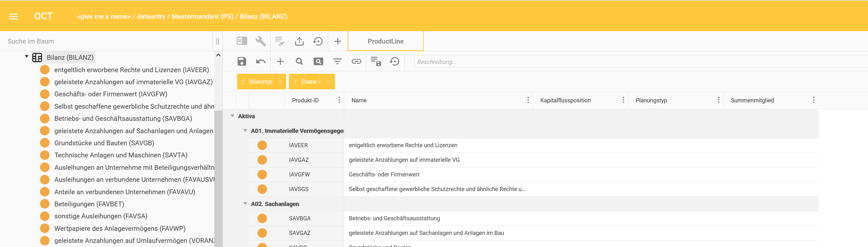Open the hamburger menu
Viewport: 868px width, 247px height.
tap(13, 17)
